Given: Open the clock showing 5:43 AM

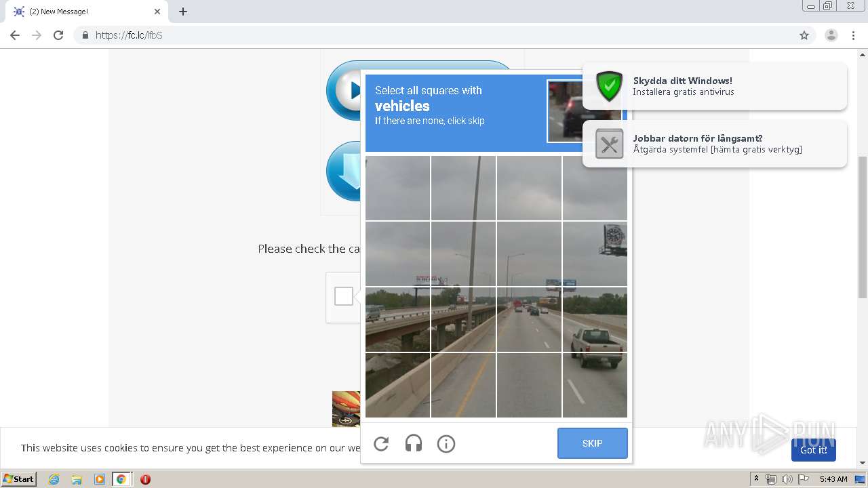Looking at the screenshot, I should (833, 479).
